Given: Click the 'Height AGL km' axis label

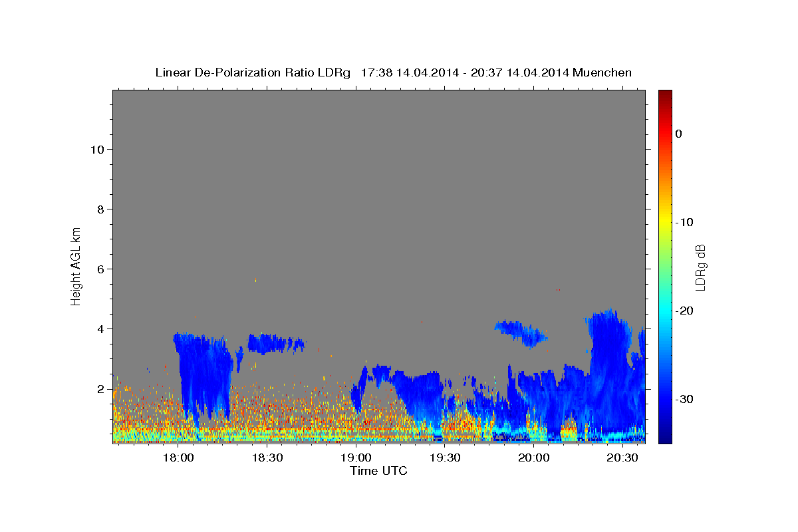Looking at the screenshot, I should 76,265.
